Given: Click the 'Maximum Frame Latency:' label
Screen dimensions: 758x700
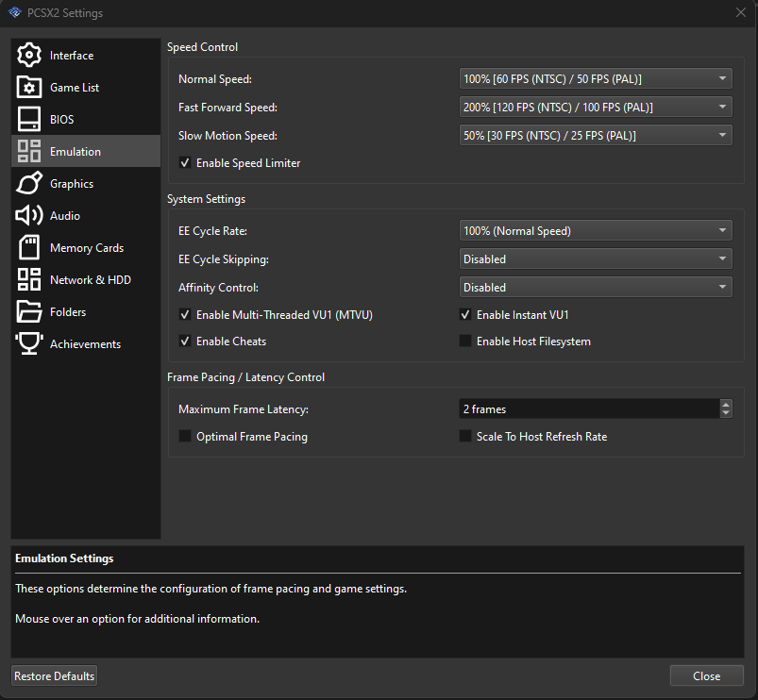Looking at the screenshot, I should coord(244,409).
